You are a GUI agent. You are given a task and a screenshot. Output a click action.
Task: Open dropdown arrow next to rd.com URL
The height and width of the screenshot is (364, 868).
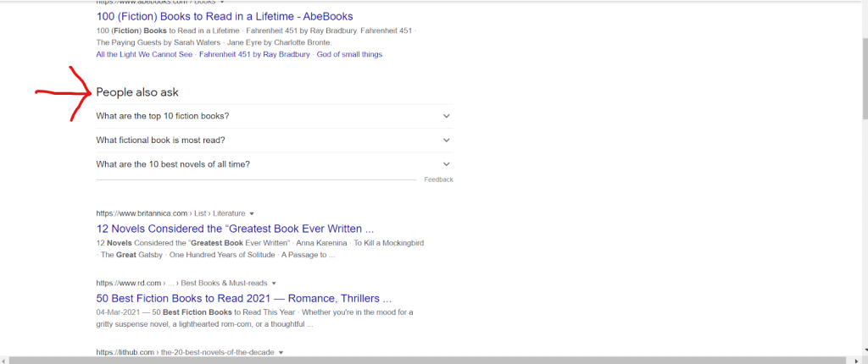(273, 283)
